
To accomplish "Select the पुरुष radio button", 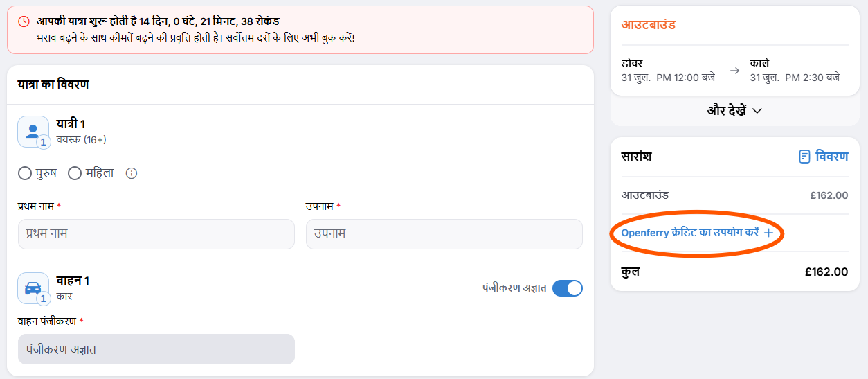I will click(x=25, y=173).
